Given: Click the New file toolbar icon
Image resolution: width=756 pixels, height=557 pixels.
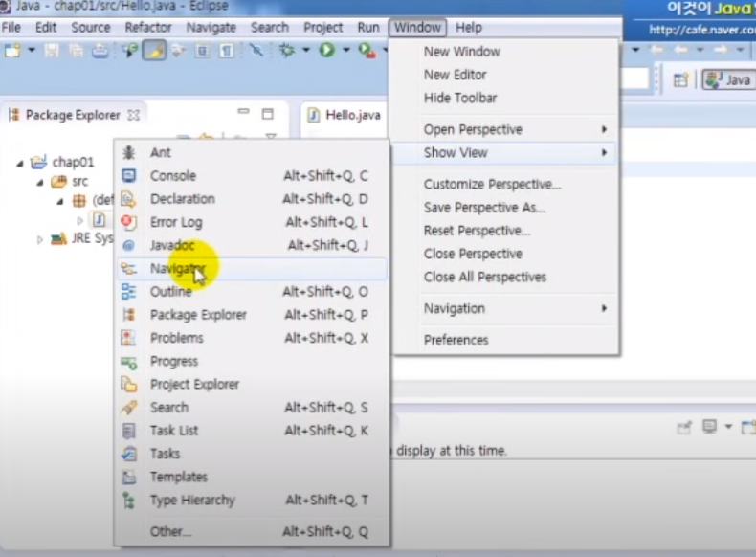Looking at the screenshot, I should coord(12,50).
